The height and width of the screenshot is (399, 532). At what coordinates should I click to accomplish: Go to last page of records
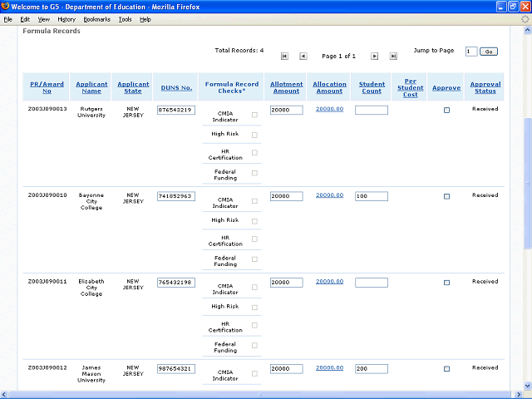click(393, 57)
